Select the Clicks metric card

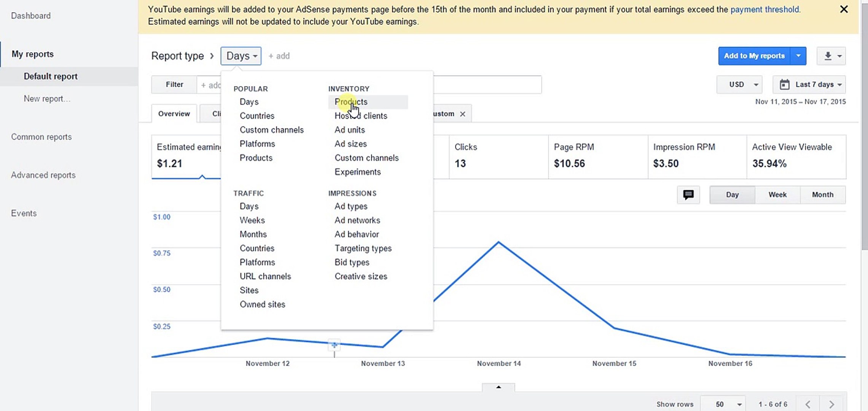point(499,157)
